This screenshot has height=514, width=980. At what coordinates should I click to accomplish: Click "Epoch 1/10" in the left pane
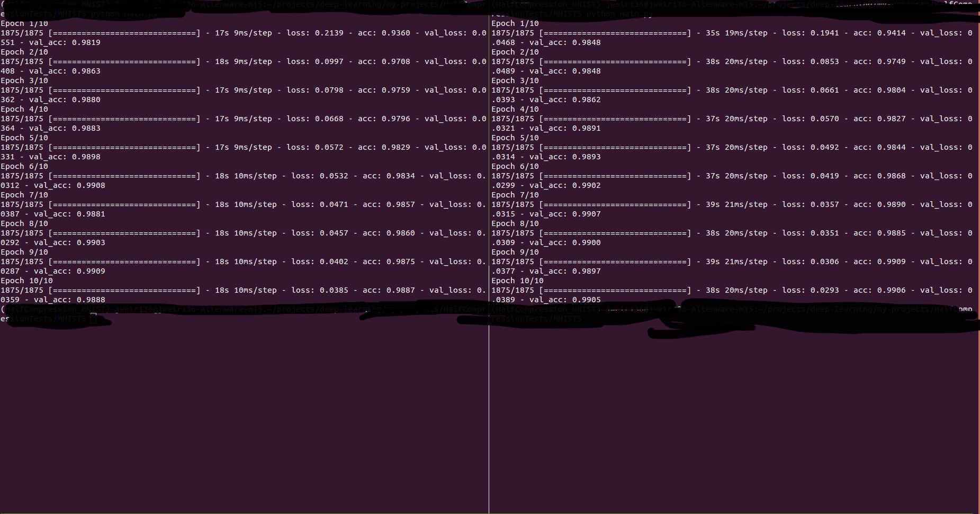tap(24, 23)
